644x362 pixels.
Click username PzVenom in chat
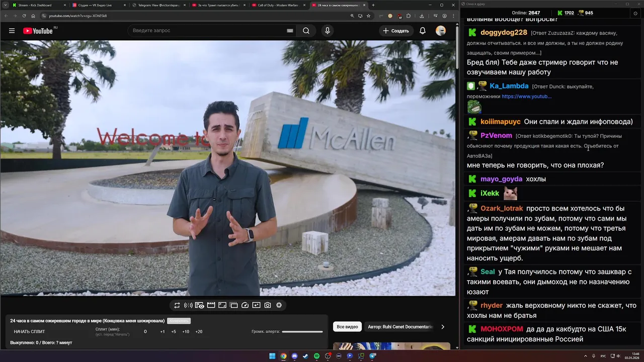[496, 135]
